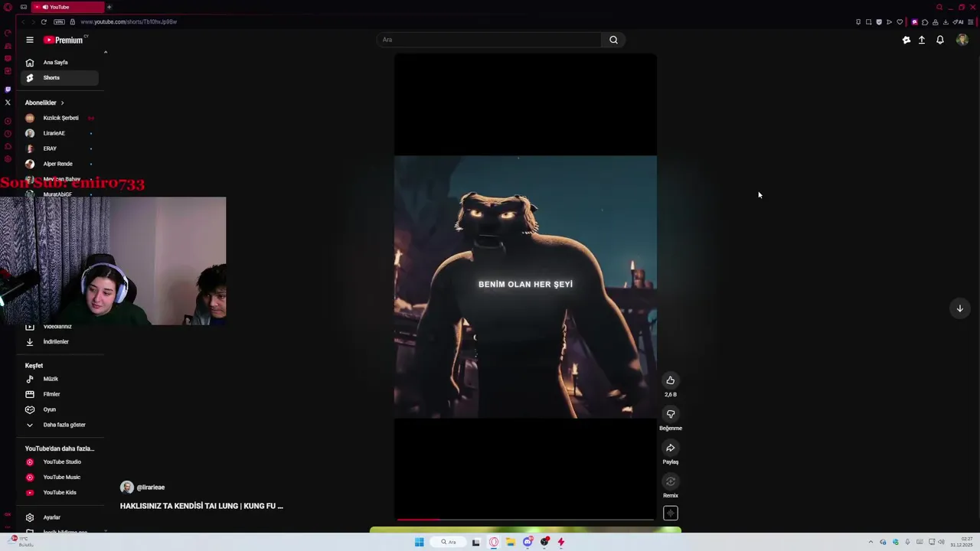Open ERAY subscription channel
The width and height of the screenshot is (980, 551).
pos(60,148)
